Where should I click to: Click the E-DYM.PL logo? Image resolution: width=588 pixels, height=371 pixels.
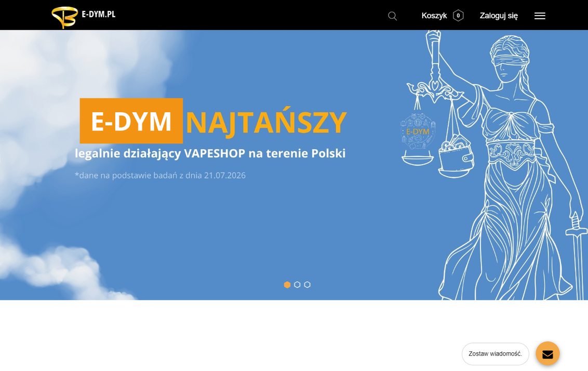[83, 16]
